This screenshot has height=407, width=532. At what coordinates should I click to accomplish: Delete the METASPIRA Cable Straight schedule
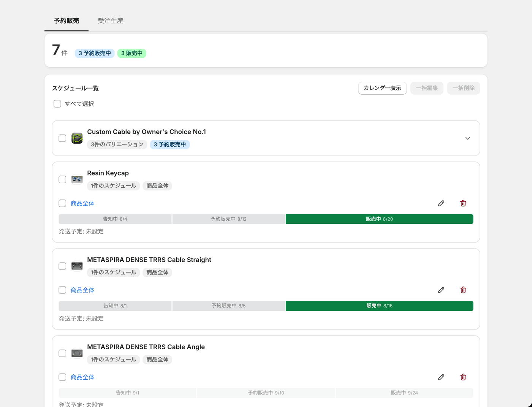point(463,290)
